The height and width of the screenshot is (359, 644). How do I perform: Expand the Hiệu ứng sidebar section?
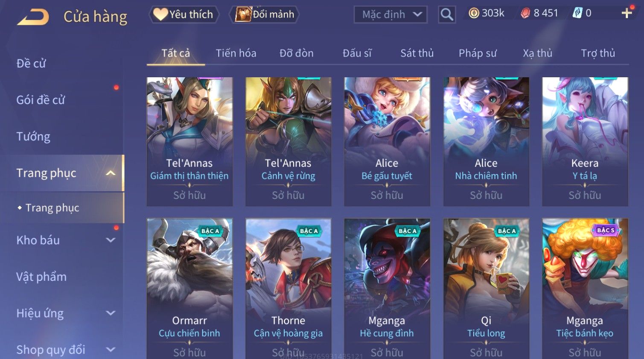click(111, 313)
